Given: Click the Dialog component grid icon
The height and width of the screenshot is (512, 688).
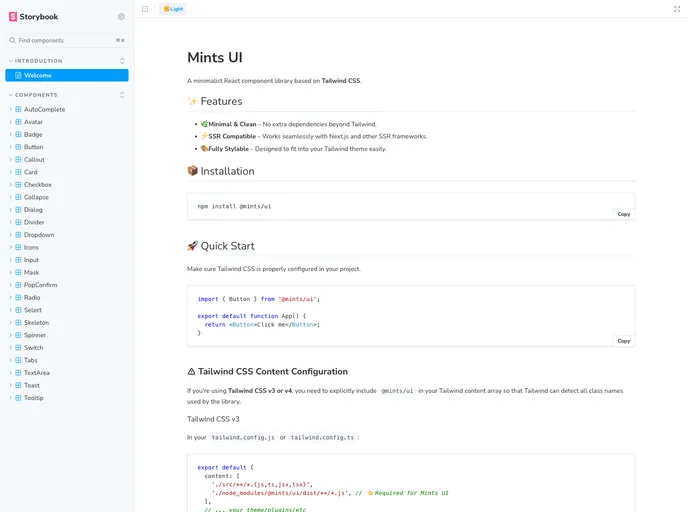Looking at the screenshot, I should pos(18,210).
